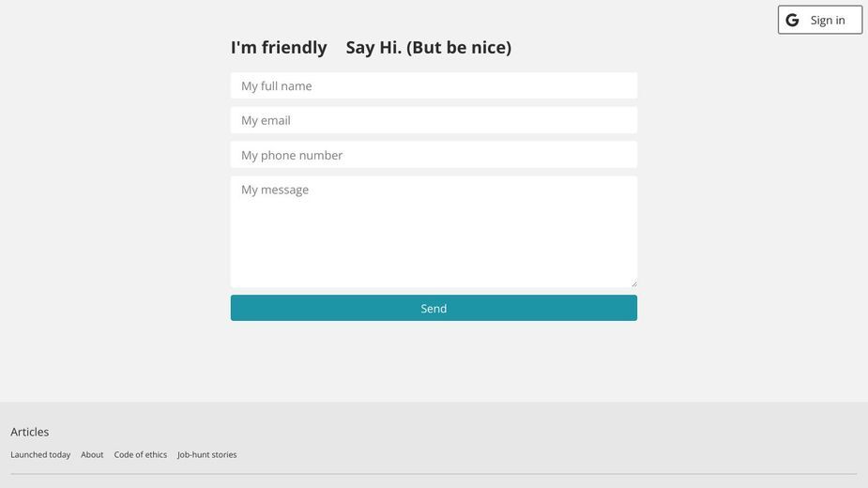Click the footer divider line under links

tap(434, 474)
